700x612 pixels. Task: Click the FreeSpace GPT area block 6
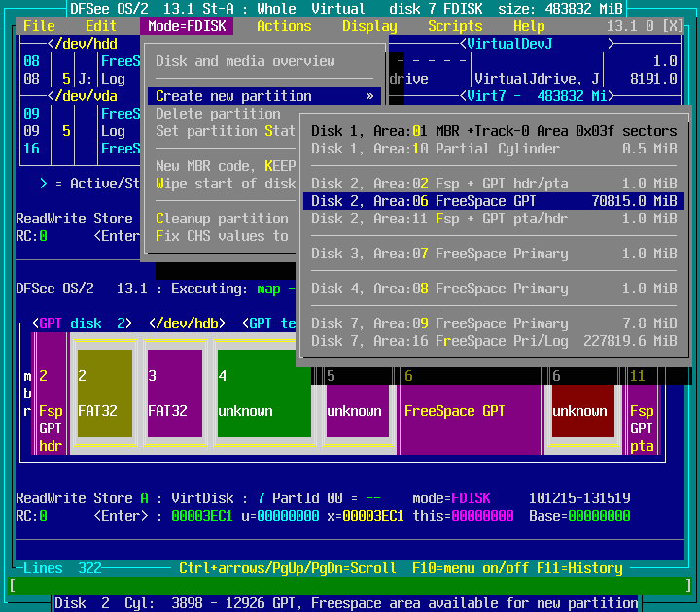coord(471,410)
